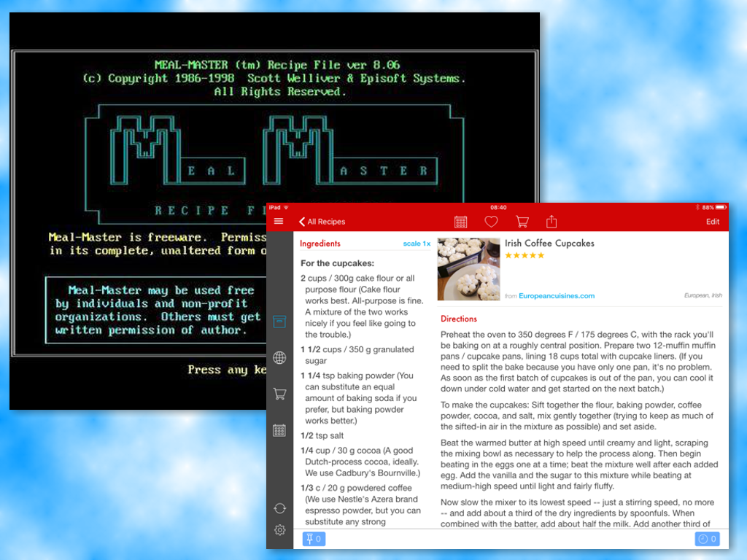Add recipe to meal calendar from the toolbar
The image size is (747, 560).
point(461,222)
